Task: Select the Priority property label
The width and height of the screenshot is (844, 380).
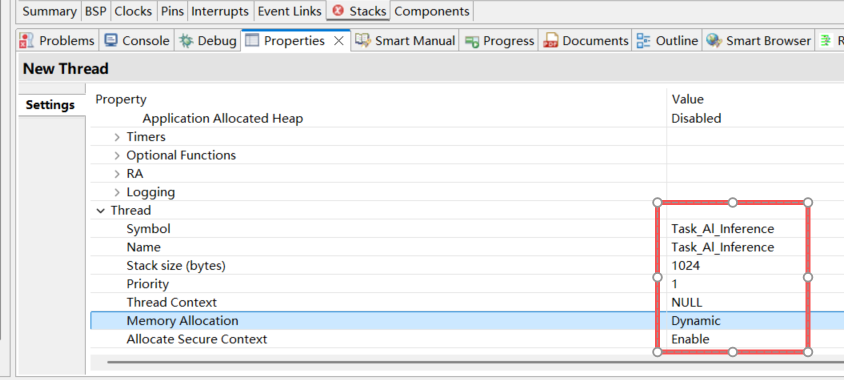Action: (x=147, y=284)
